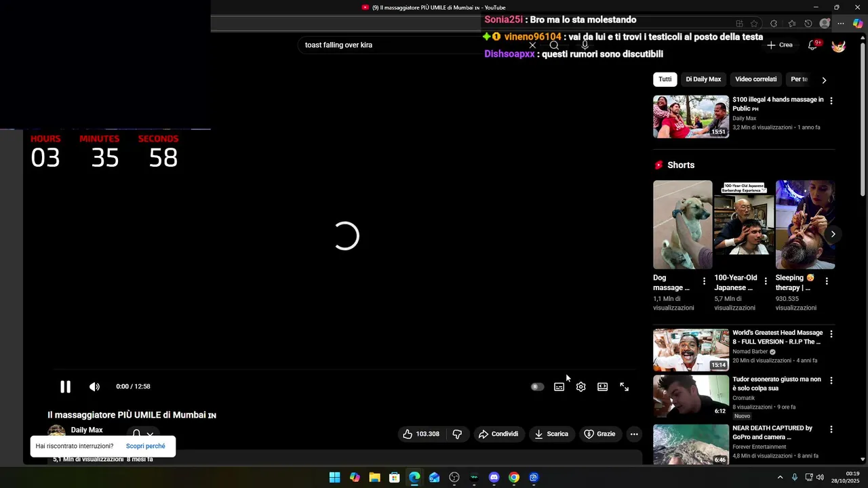Open options for the 'Sleeping therapy' short
This screenshot has width=868, height=488.
coord(827,281)
